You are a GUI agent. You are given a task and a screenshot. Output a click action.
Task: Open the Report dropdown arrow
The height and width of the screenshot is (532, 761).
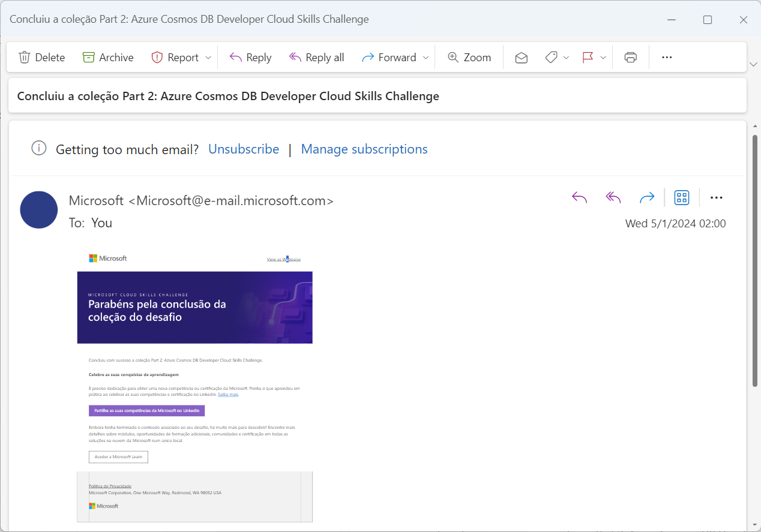point(208,58)
